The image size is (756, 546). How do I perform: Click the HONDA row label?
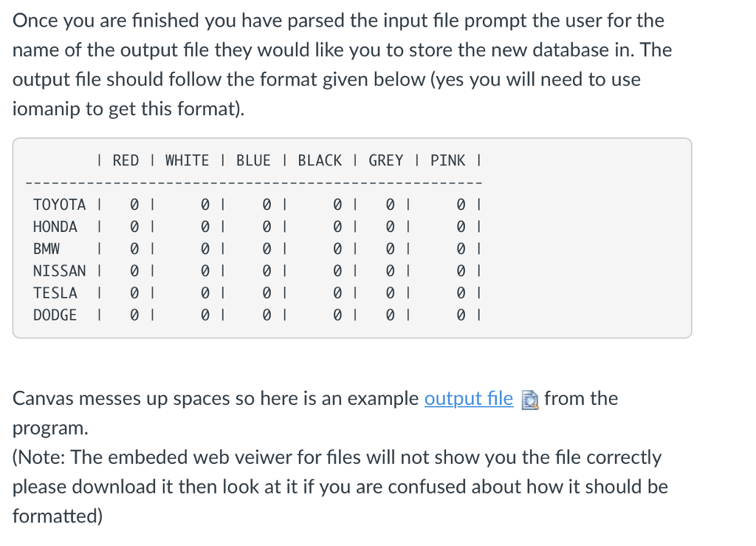coord(55,227)
